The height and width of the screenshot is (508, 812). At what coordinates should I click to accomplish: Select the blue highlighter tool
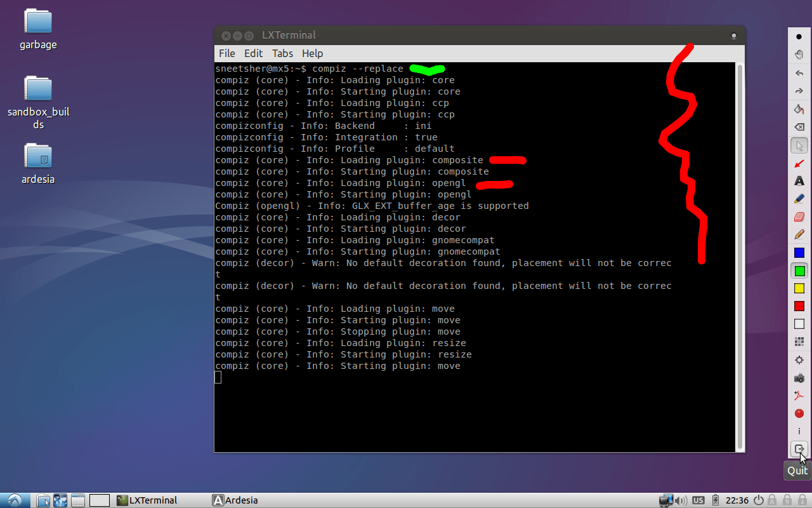pos(799,199)
